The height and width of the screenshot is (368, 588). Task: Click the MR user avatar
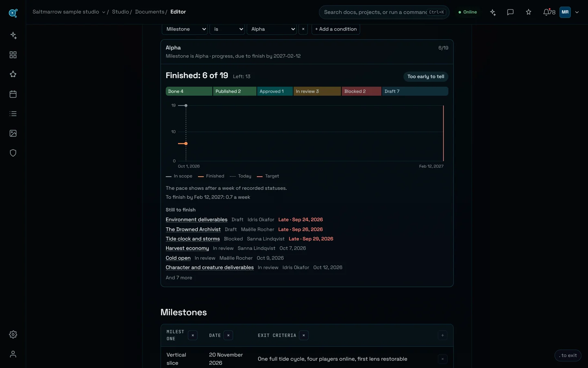click(565, 12)
